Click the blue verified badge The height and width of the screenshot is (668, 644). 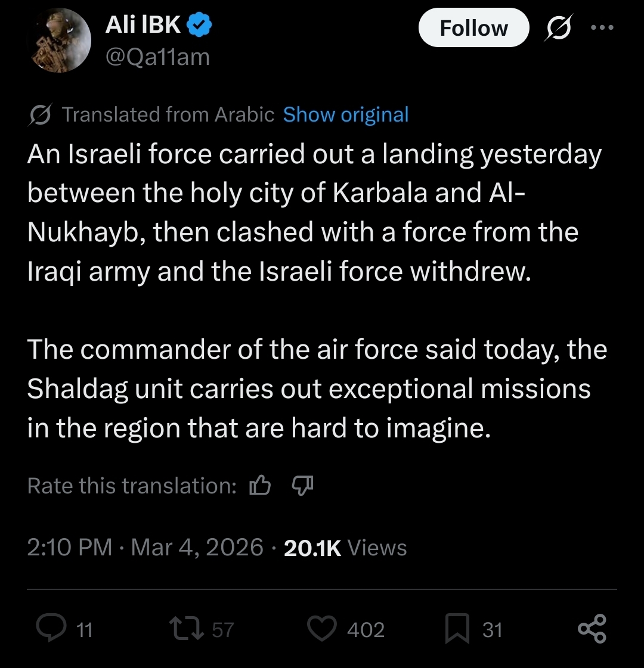pos(200,26)
